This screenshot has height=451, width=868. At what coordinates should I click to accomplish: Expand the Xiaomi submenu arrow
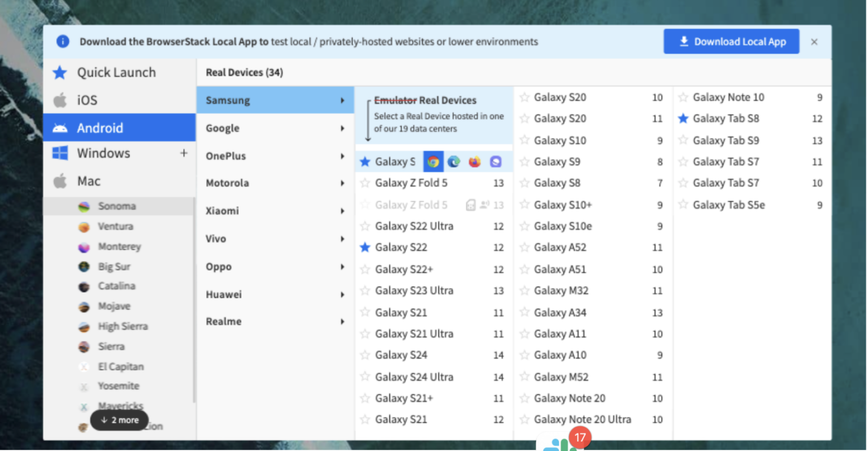click(x=342, y=211)
